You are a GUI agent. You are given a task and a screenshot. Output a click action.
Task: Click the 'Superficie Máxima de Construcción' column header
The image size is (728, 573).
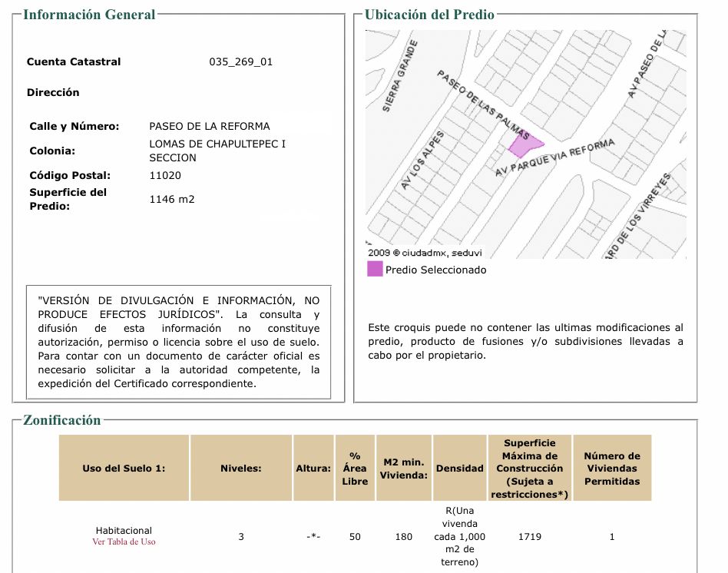(530, 468)
